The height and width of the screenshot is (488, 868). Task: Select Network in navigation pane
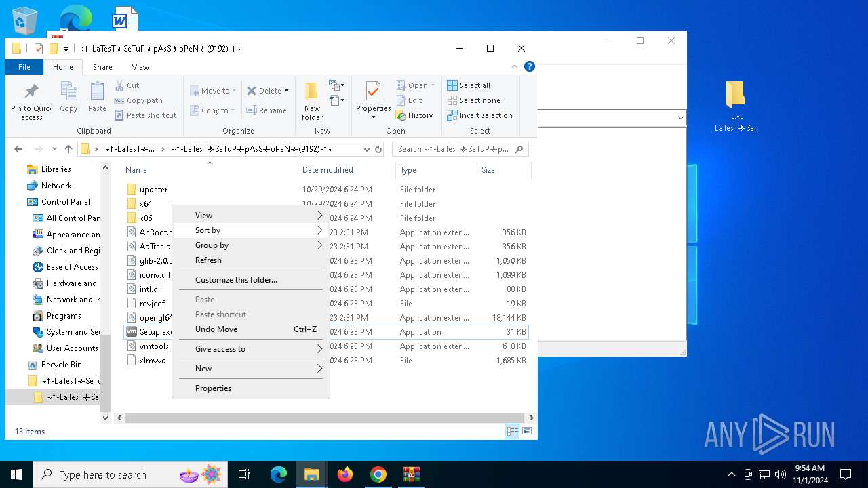click(56, 186)
